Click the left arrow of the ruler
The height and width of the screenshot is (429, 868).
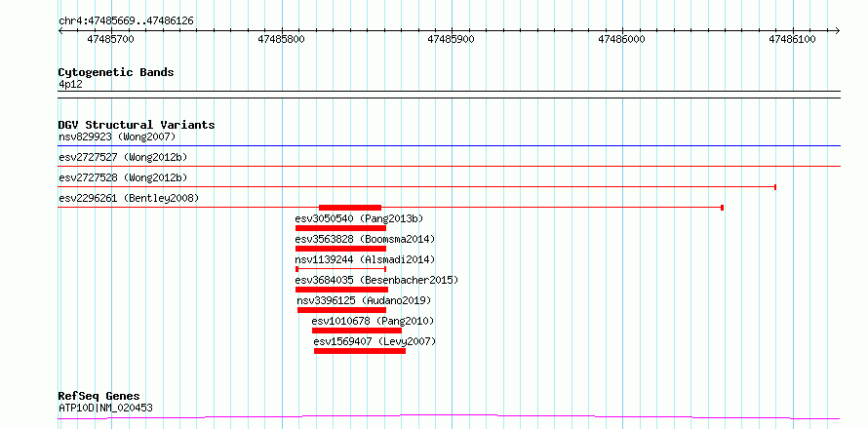[61, 30]
